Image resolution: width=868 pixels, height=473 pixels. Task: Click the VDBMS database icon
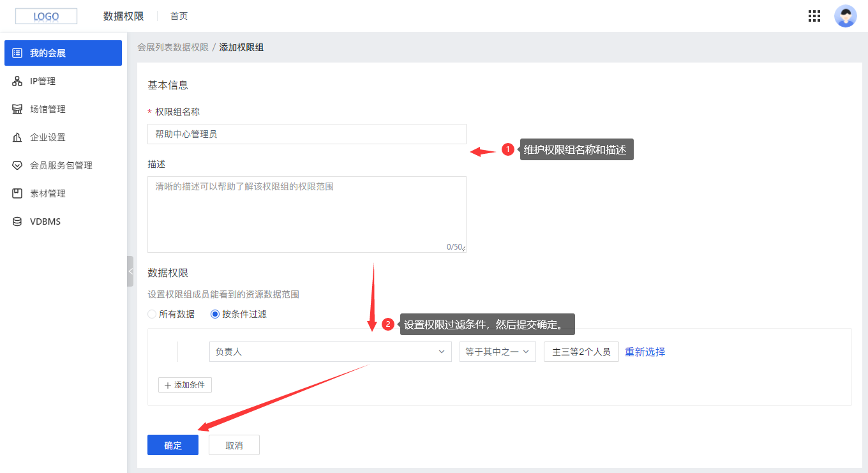[x=17, y=221]
